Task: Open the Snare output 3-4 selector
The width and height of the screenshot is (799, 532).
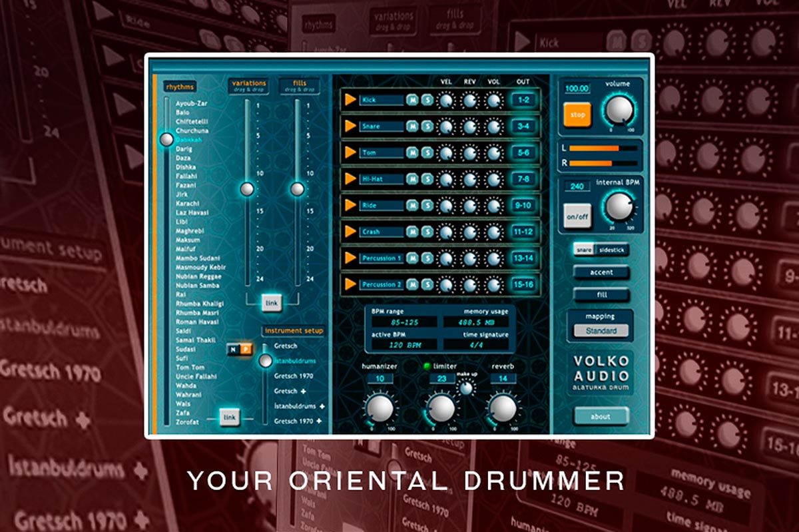Action: (x=523, y=127)
